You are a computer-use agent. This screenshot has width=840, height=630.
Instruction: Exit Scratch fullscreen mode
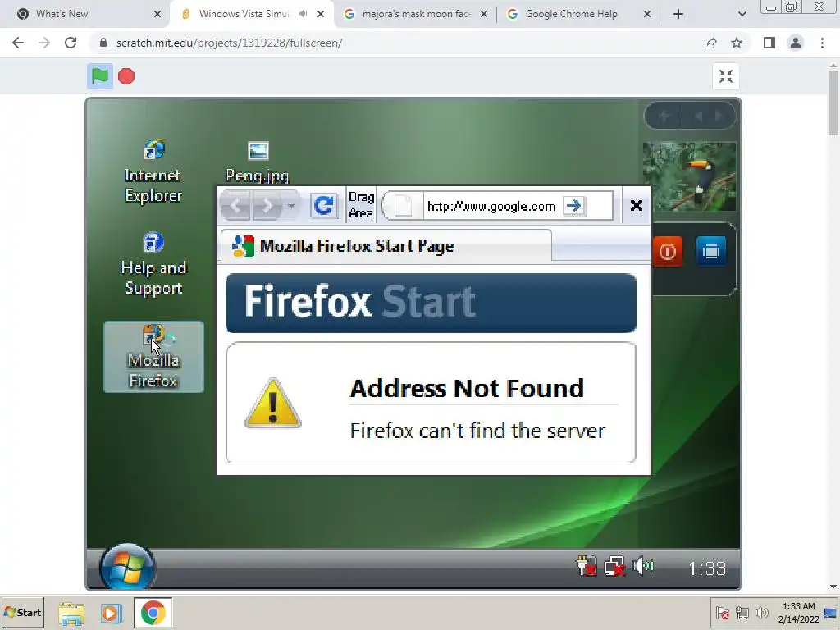(x=726, y=76)
